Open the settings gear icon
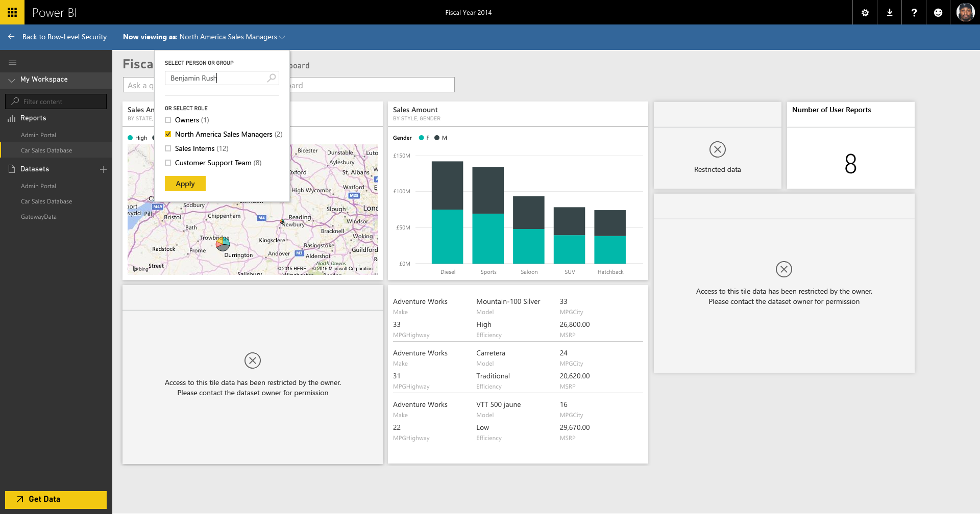Screen dimensions: 980x514 tap(865, 13)
